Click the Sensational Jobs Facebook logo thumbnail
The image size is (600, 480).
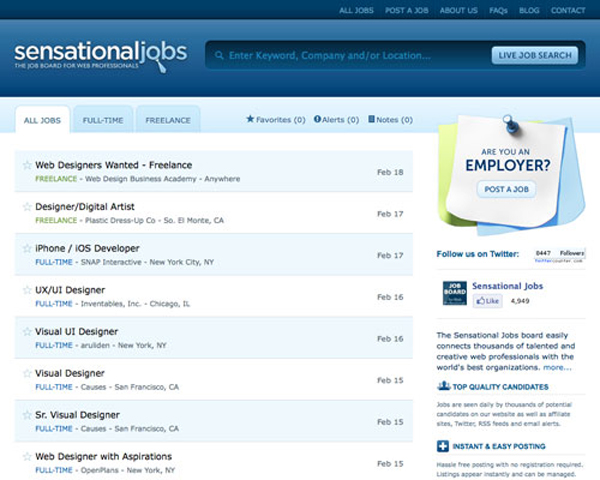pos(455,293)
